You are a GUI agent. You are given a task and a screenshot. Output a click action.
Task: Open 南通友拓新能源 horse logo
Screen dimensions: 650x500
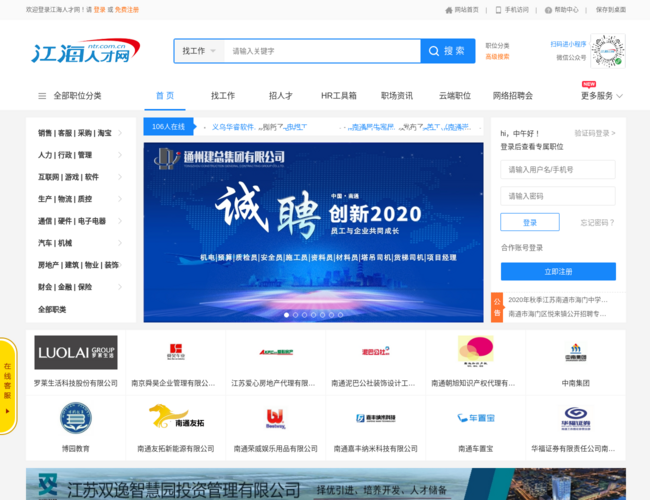click(176, 416)
